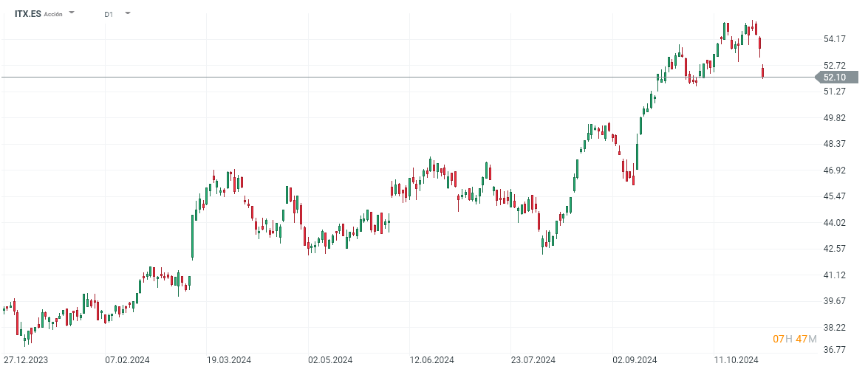Image resolution: width=868 pixels, height=372 pixels.
Task: Click the ITX.ES ticker name
Action: click(28, 13)
